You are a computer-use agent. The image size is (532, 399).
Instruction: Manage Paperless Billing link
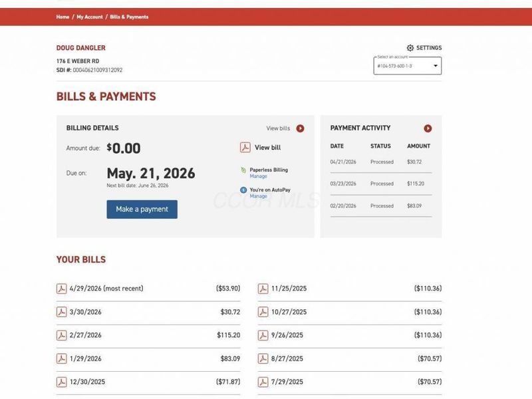[x=259, y=176]
